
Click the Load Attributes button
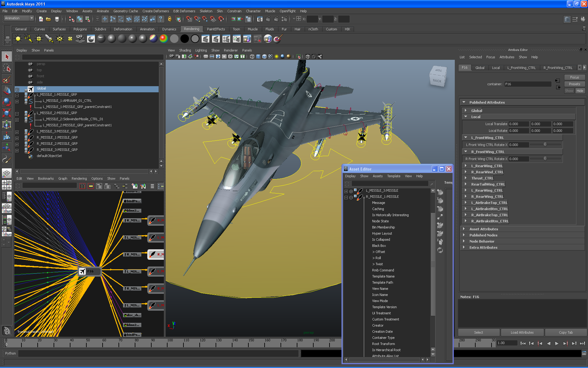522,332
